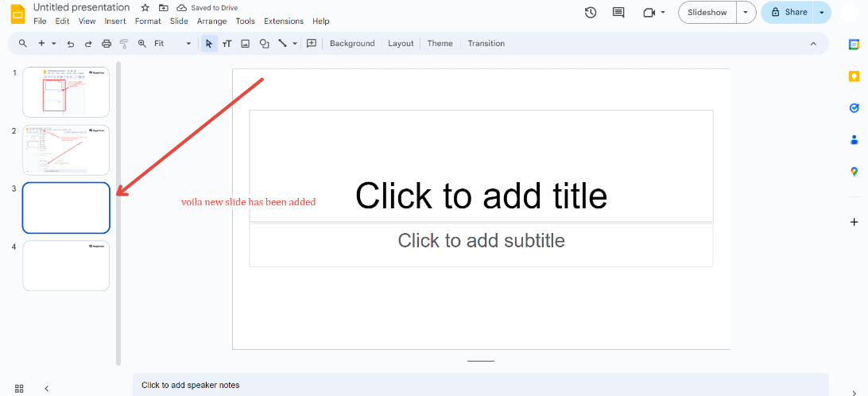Open the Help menu

[320, 21]
